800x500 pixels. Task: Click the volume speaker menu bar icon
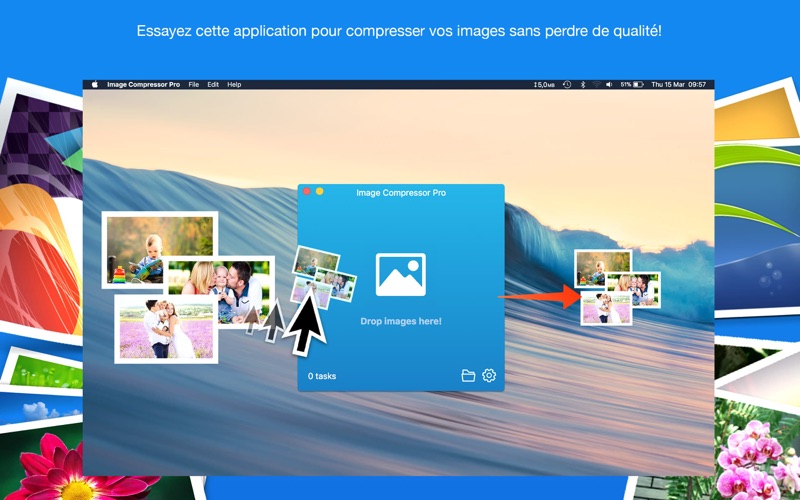[609, 85]
